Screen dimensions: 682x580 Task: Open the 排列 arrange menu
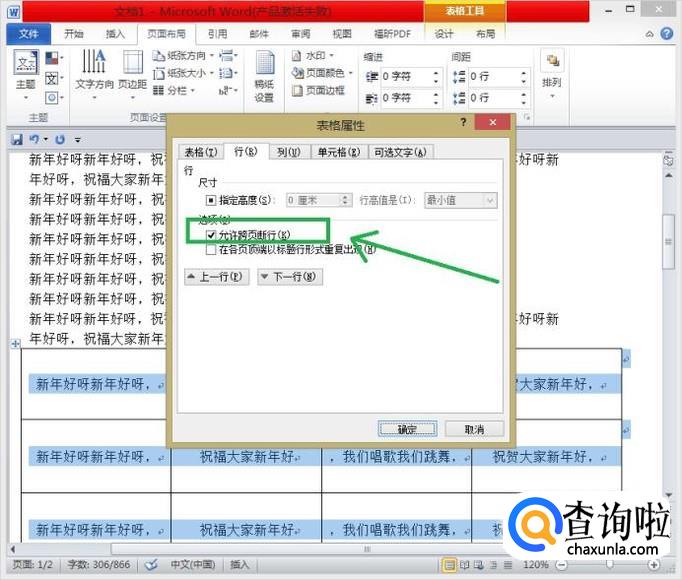point(552,73)
